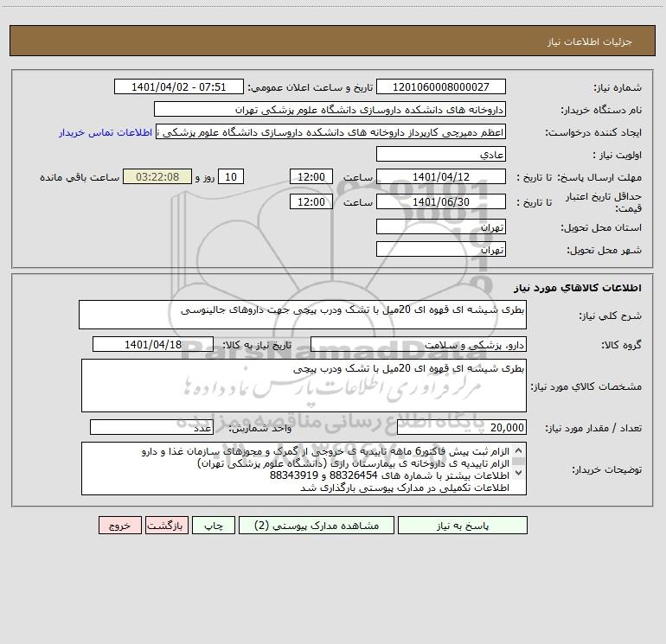Click the general need description text box
Image resolution: width=666 pixels, height=644 pixels.
coord(303,315)
